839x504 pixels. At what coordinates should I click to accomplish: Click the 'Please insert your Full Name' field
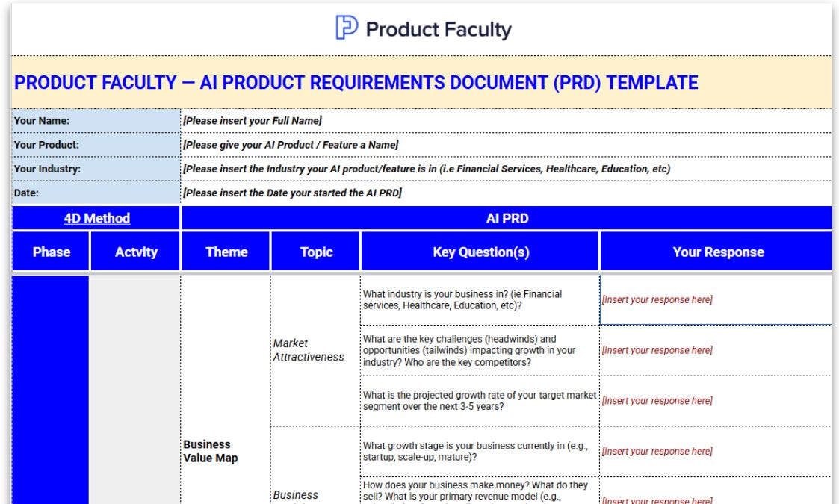(x=507, y=121)
